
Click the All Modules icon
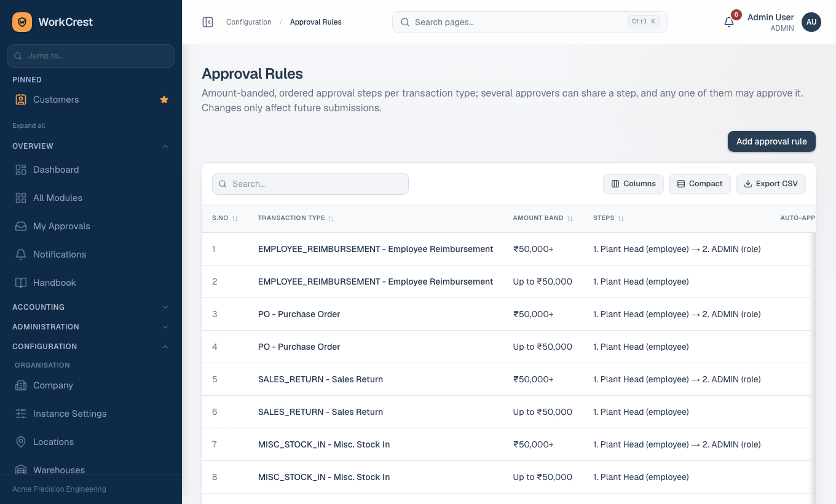pos(21,198)
